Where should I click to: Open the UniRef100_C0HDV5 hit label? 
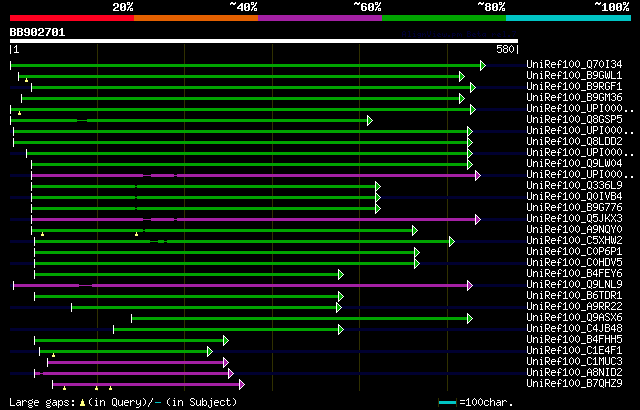point(574,263)
